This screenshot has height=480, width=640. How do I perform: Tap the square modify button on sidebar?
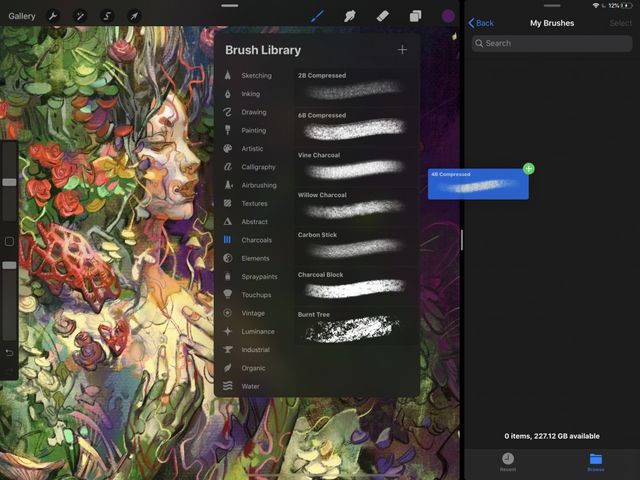point(9,242)
